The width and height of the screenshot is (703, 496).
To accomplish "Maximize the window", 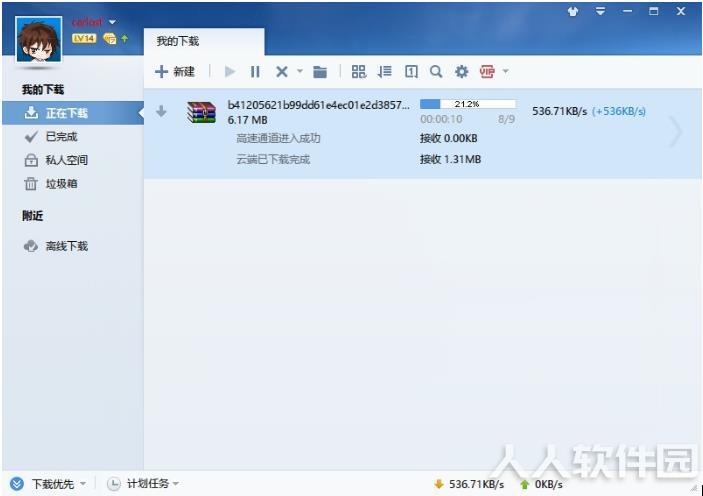I will [654, 11].
